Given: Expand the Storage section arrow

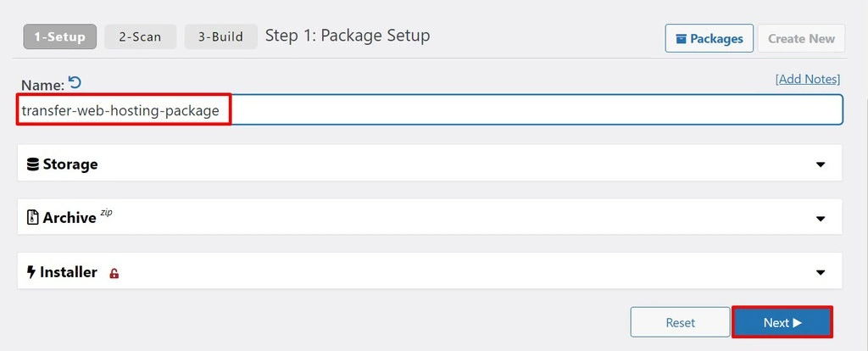Looking at the screenshot, I should click(x=820, y=164).
